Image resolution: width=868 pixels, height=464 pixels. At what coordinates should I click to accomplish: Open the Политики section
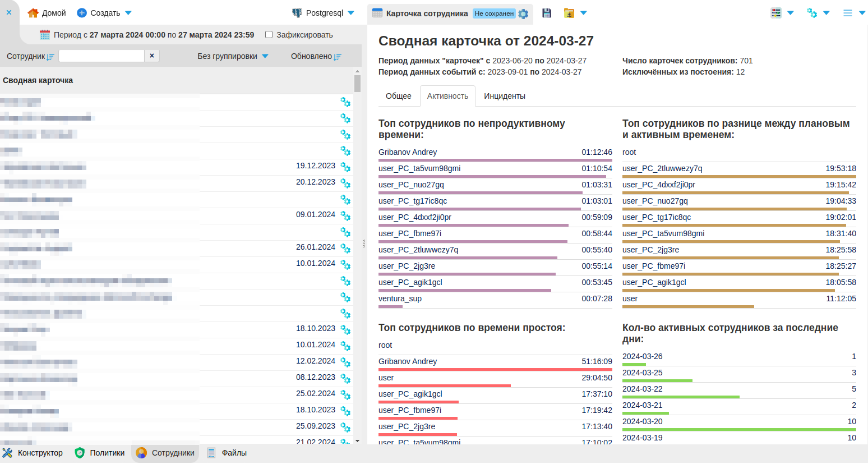(x=100, y=453)
